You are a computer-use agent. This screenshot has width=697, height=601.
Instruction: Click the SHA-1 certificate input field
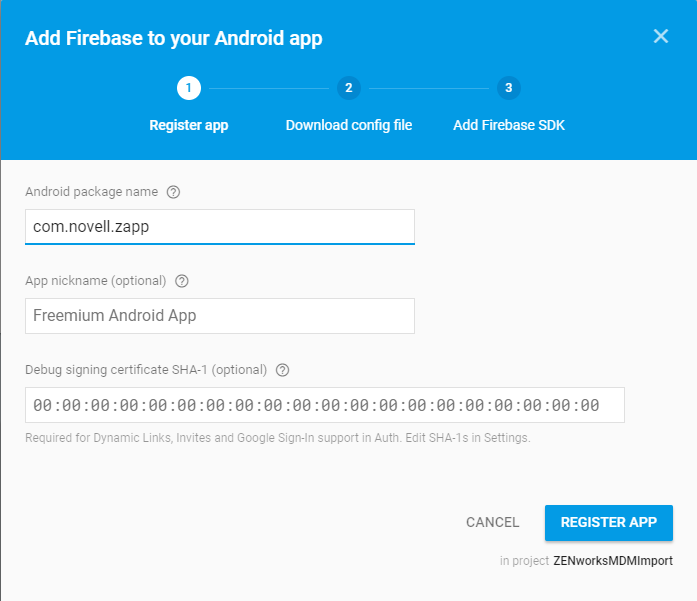click(x=324, y=405)
